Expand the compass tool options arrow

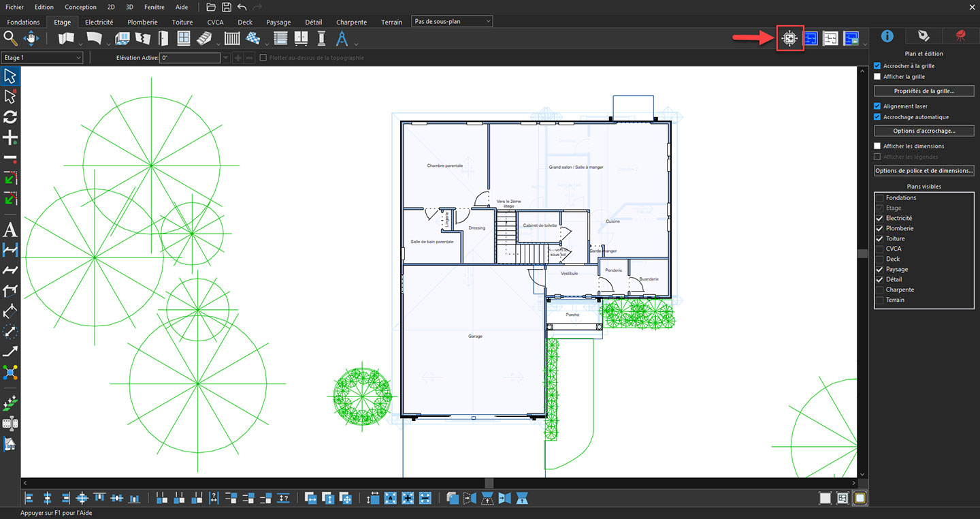(x=356, y=44)
